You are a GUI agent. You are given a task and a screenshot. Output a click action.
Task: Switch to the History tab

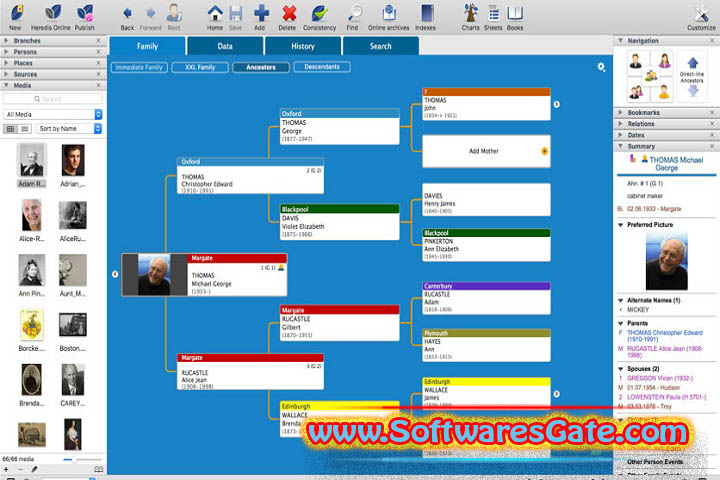pos(303,46)
